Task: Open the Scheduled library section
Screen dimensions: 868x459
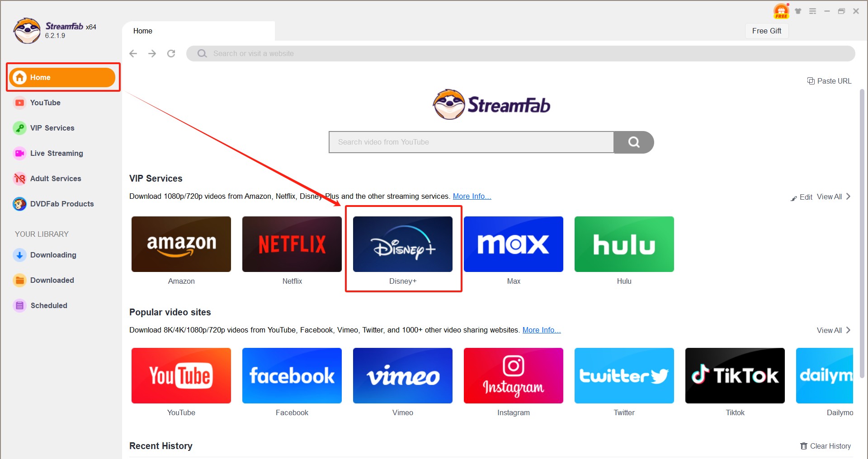Action: click(x=40, y=305)
